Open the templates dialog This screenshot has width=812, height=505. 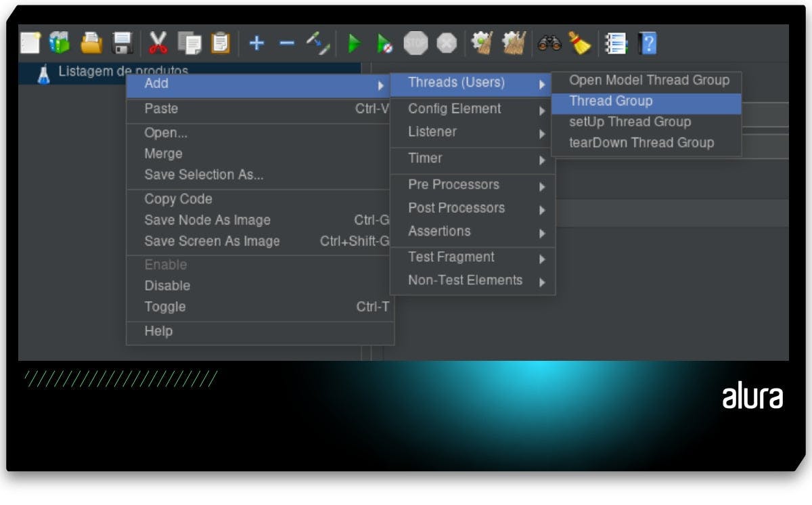pyautogui.click(x=60, y=43)
